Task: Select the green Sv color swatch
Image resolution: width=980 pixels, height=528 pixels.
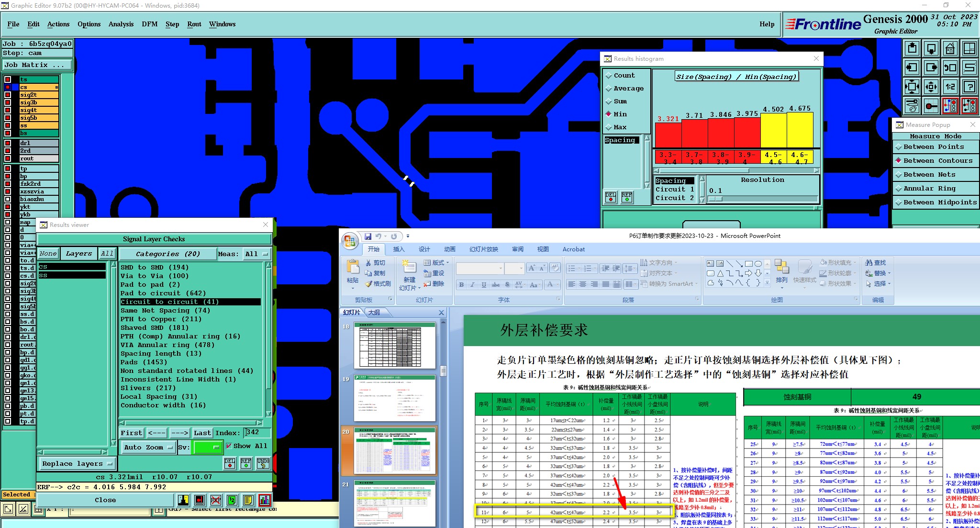Action: point(207,447)
